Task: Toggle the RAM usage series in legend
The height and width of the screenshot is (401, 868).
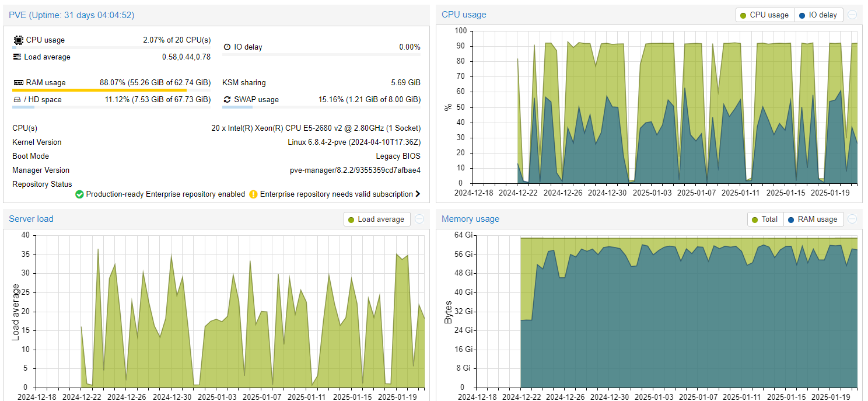Action: click(812, 219)
